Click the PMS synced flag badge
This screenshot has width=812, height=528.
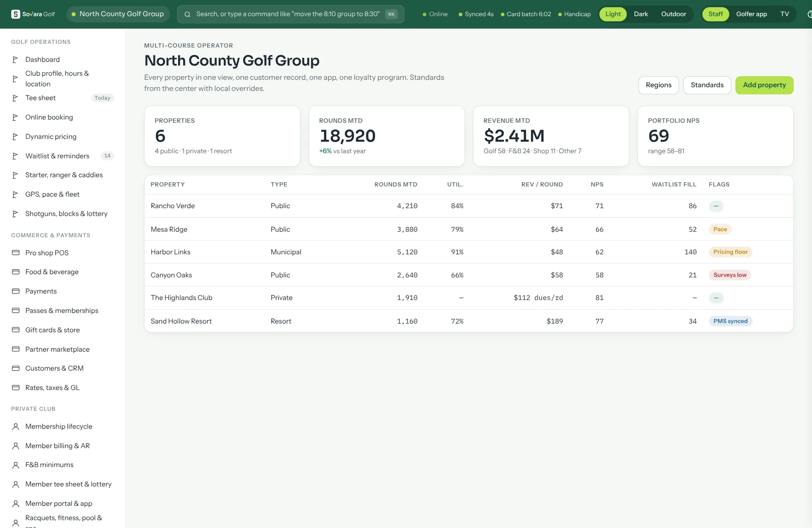pos(730,321)
